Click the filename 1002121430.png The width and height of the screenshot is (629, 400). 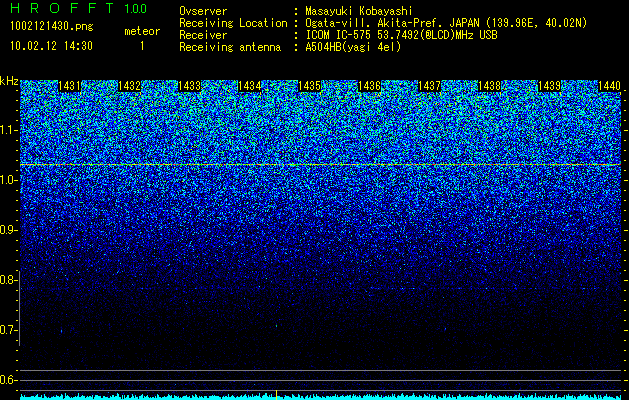point(52,27)
